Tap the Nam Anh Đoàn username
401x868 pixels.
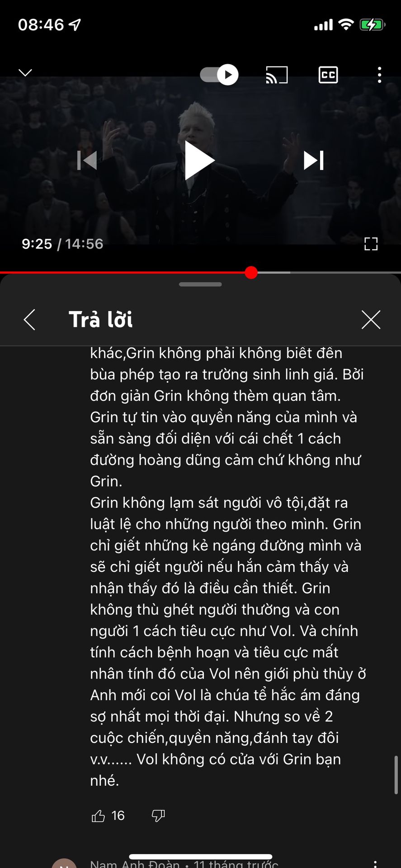click(x=135, y=863)
